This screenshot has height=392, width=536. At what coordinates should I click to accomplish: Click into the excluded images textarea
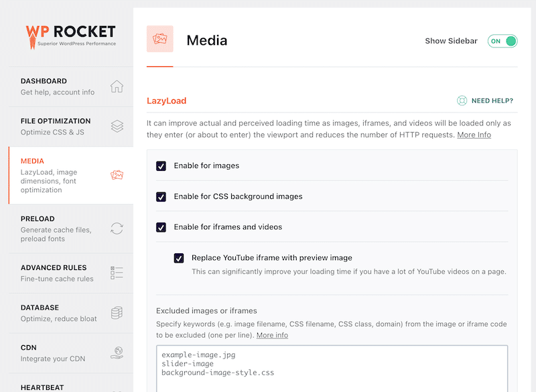tap(332, 369)
